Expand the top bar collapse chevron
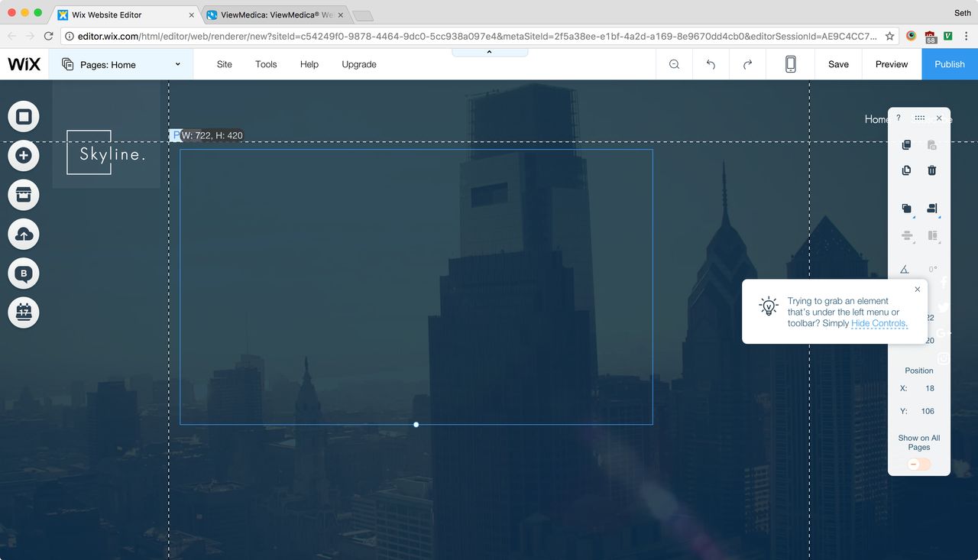This screenshot has height=560, width=978. coord(489,51)
